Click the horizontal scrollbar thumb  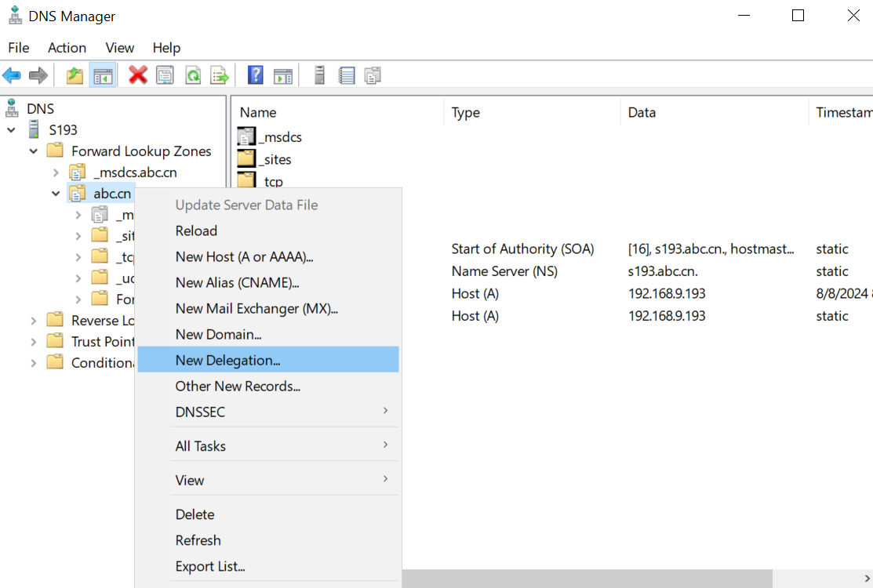point(587,579)
